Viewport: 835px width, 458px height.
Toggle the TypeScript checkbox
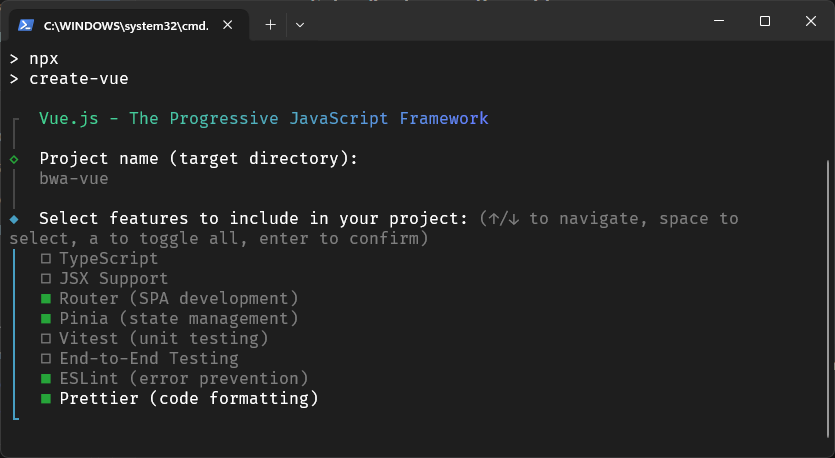click(x=46, y=259)
